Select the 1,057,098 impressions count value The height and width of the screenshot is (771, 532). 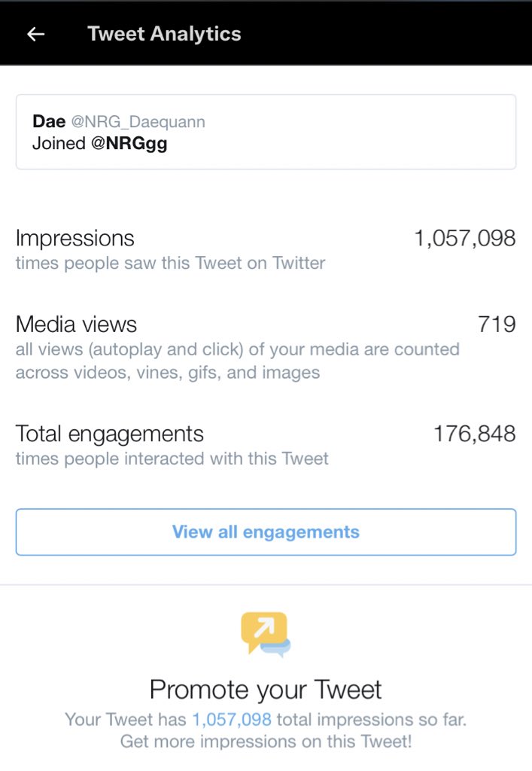click(464, 238)
